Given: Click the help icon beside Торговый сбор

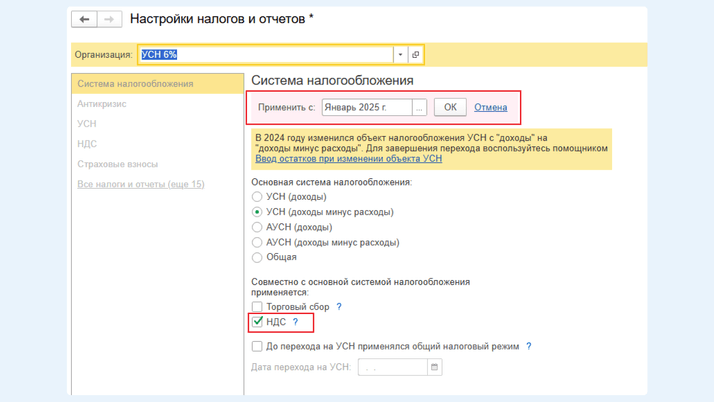Looking at the screenshot, I should coord(339,307).
